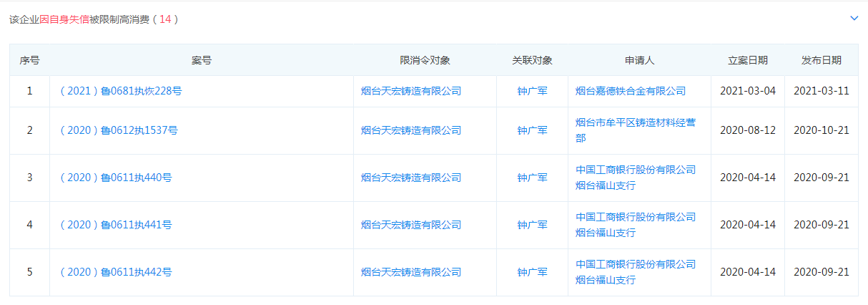Open 钟广军 profile in row 1
Viewport: 868px width, 305px height.
coord(532,91)
